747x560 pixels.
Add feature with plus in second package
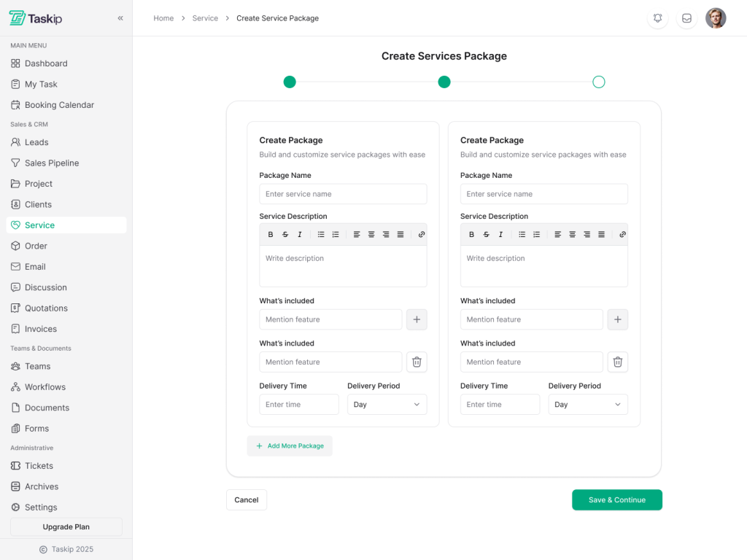617,319
